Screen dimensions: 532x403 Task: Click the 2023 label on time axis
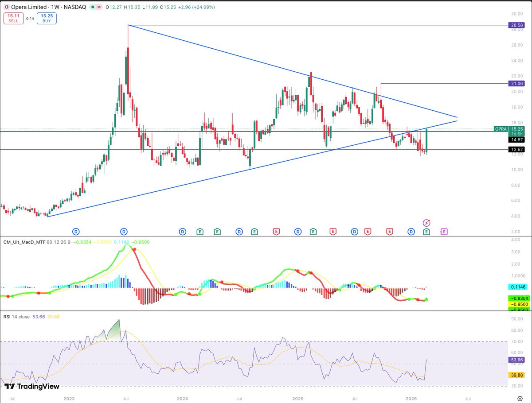[69, 399]
